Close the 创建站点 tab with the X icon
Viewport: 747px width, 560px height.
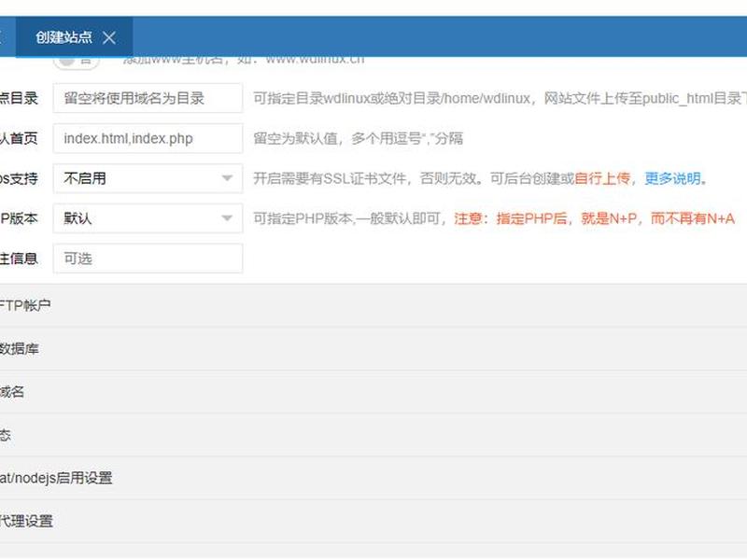point(109,37)
